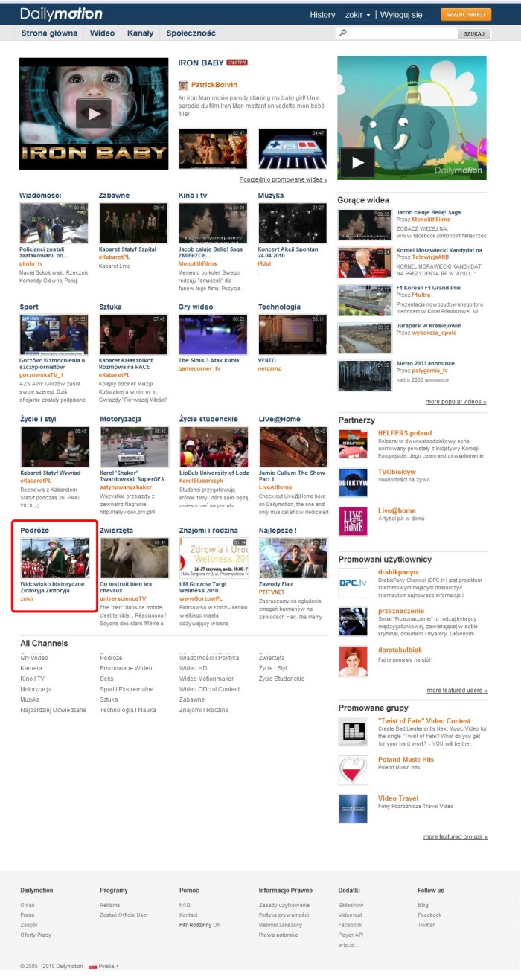Open the more featured groups link

(x=456, y=837)
